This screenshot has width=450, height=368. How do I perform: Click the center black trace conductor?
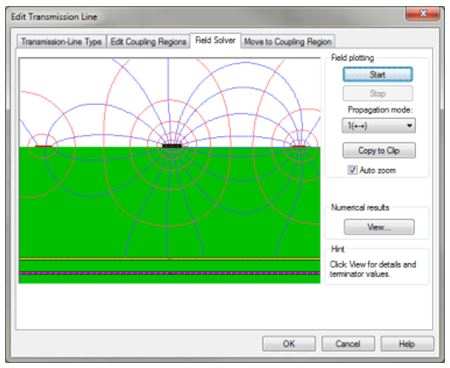click(172, 146)
